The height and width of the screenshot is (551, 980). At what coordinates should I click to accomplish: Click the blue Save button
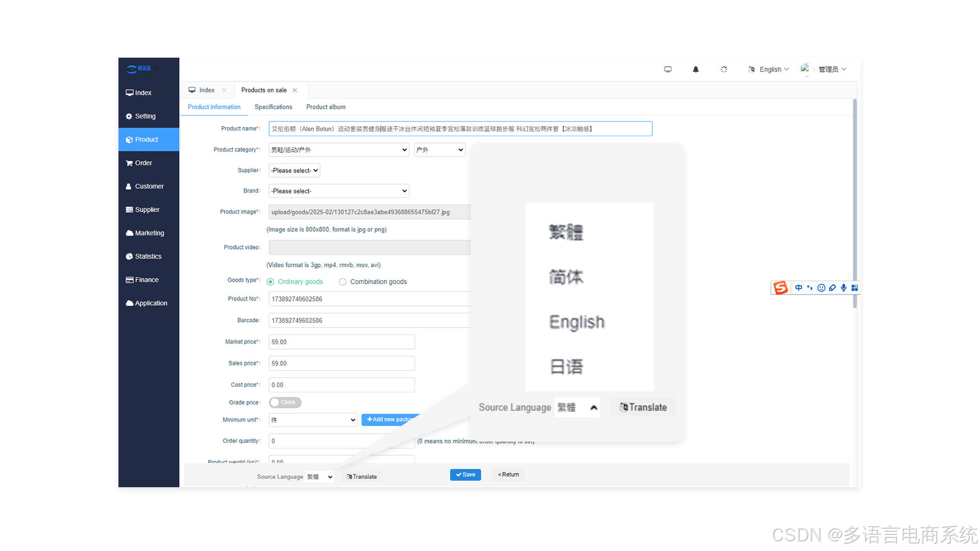tap(465, 474)
